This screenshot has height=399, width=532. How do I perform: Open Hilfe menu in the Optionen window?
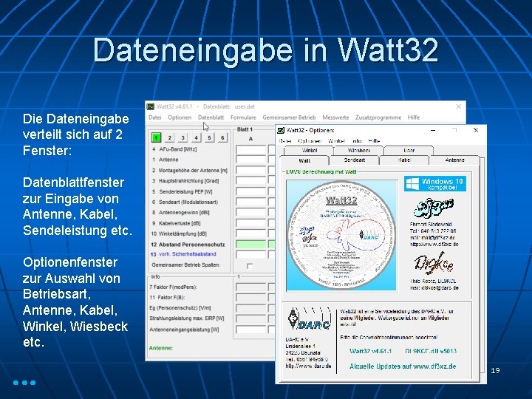(374, 141)
